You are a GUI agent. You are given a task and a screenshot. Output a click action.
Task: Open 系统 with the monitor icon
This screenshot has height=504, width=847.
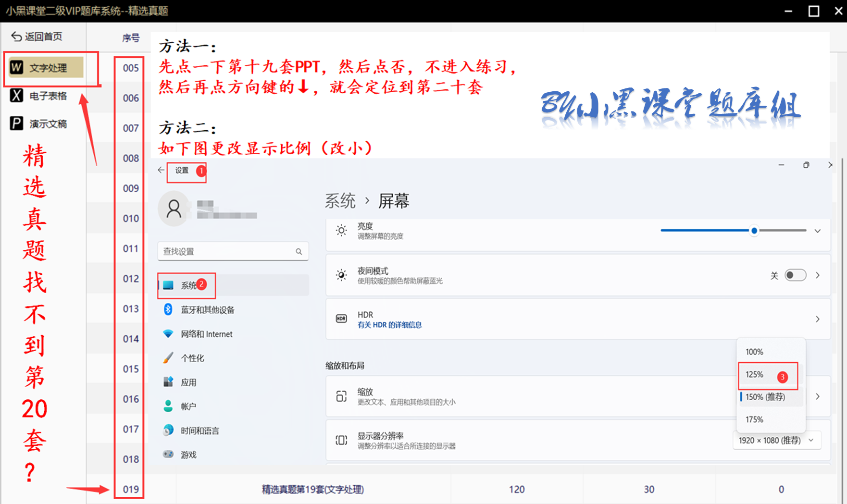point(168,285)
